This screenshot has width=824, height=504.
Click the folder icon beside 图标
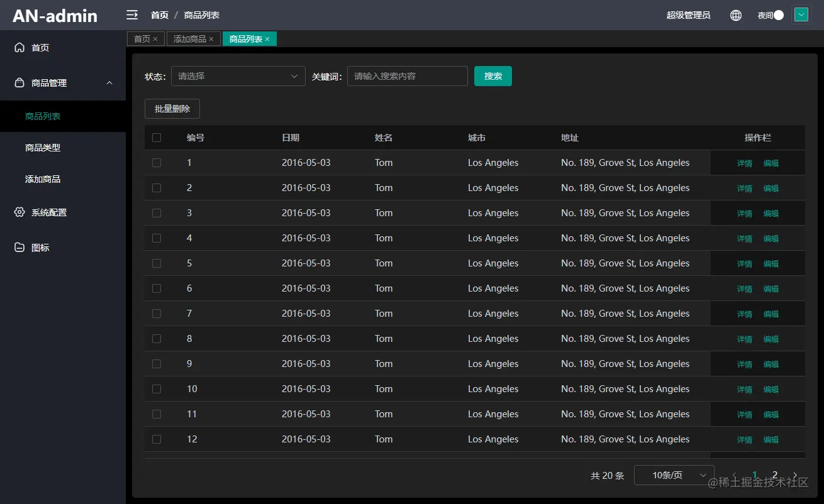(x=19, y=248)
